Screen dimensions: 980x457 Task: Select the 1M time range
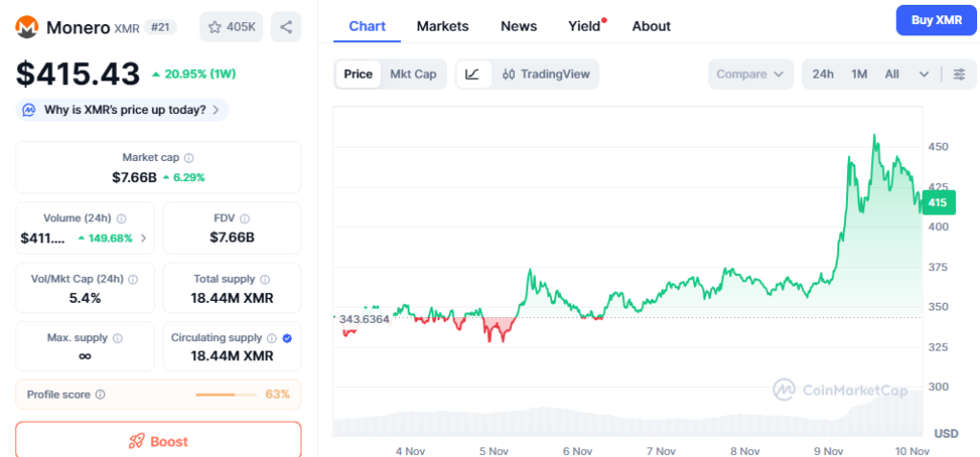click(x=859, y=74)
